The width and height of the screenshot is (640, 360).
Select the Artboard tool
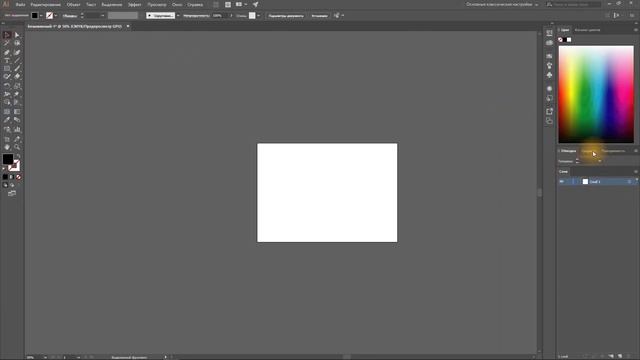coord(7,139)
